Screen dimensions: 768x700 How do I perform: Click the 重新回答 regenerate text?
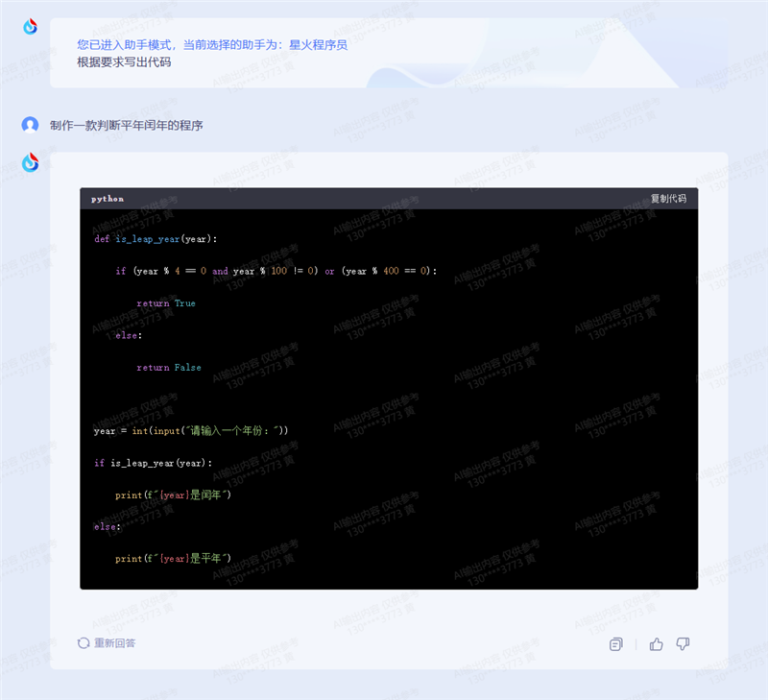point(114,643)
